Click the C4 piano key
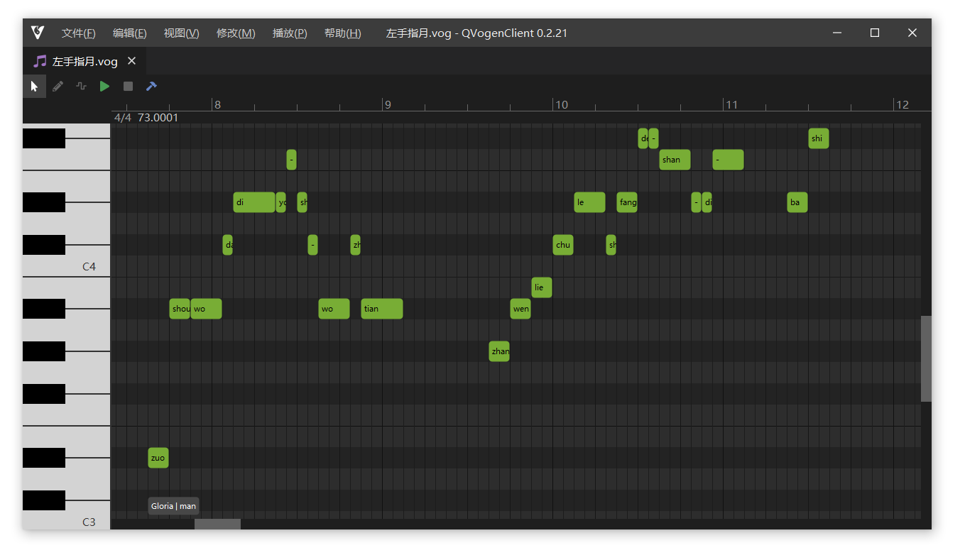 (88, 267)
